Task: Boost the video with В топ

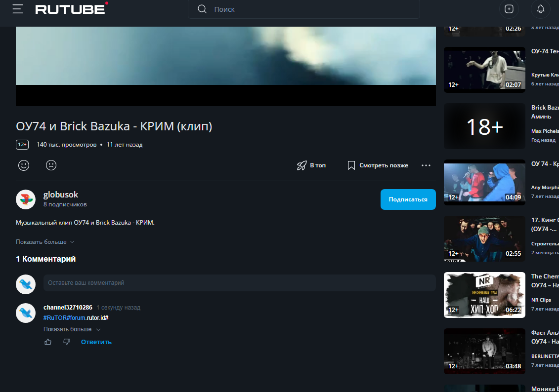Action: point(311,165)
